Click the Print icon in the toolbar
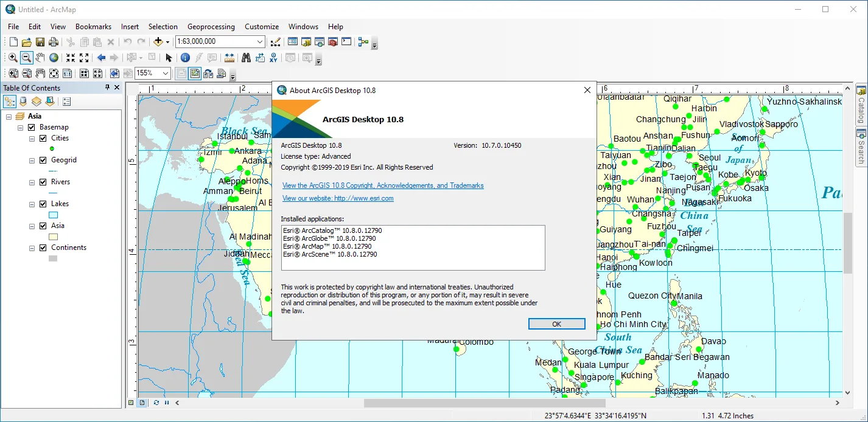The height and width of the screenshot is (422, 868). 54,42
